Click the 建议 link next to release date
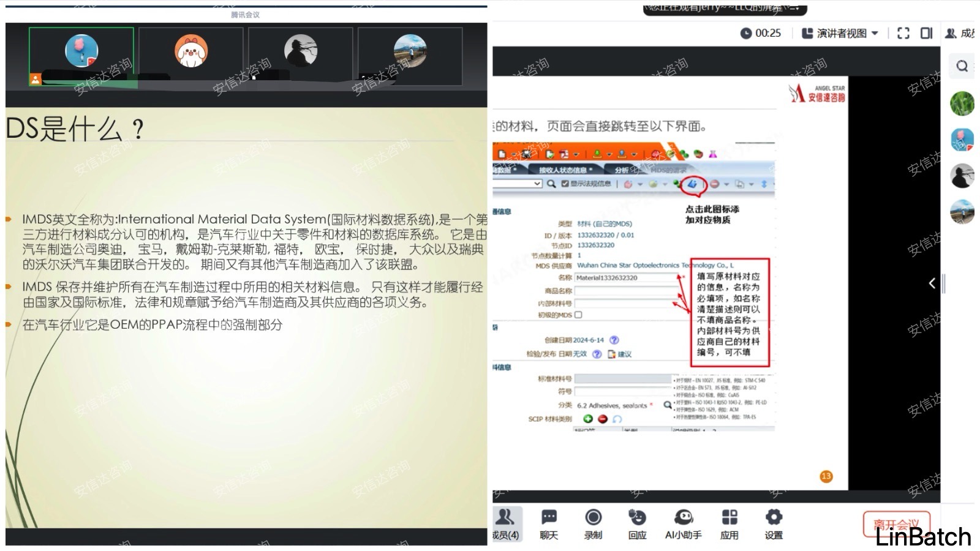This screenshot has width=980, height=551. pos(624,354)
